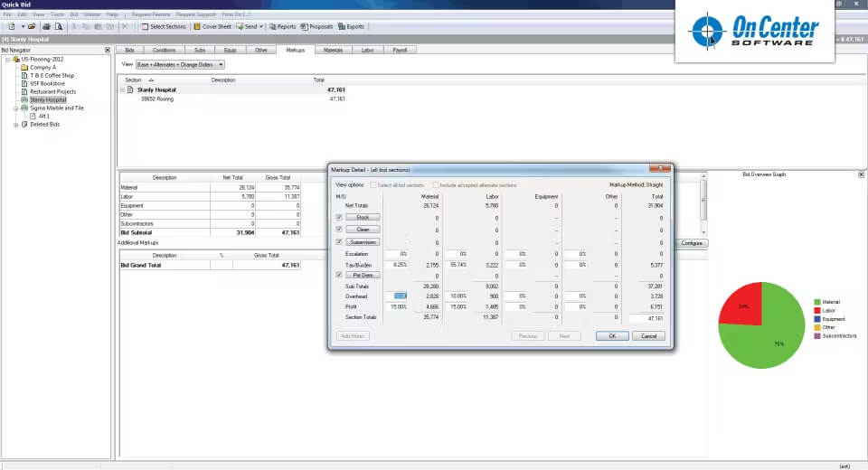This screenshot has height=470, width=868.
Task: Click the printer icon in toolbar
Action: point(46,26)
